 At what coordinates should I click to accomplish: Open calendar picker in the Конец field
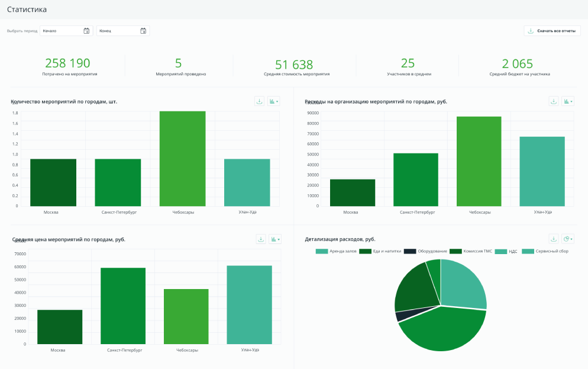pos(143,31)
